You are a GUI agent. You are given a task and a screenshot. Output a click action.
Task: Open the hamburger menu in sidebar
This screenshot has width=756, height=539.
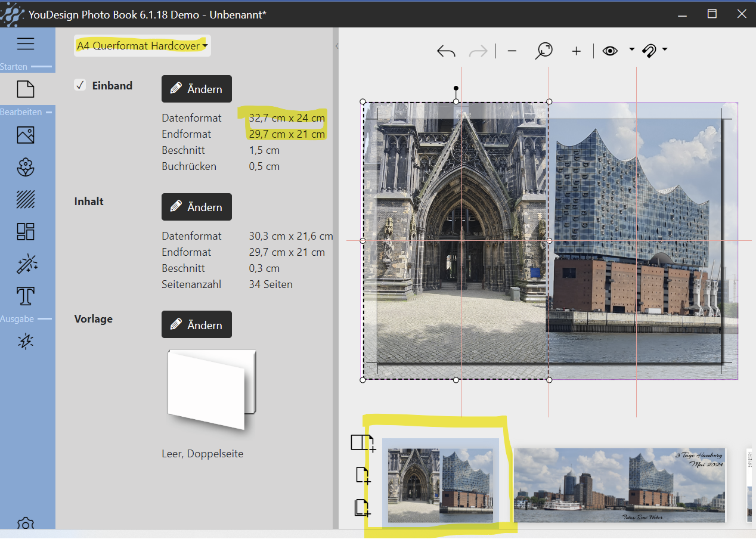click(26, 44)
